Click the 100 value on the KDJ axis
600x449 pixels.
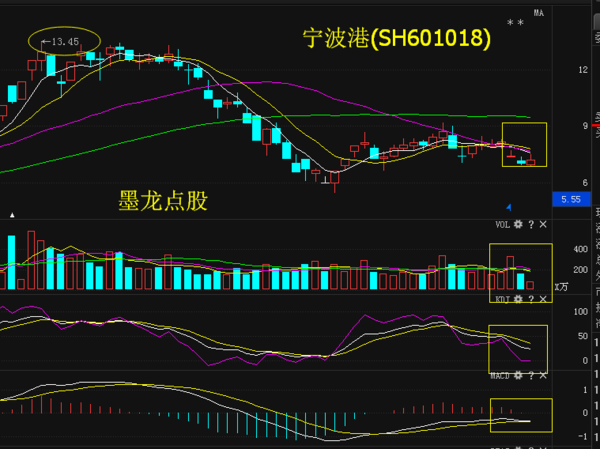pos(580,312)
